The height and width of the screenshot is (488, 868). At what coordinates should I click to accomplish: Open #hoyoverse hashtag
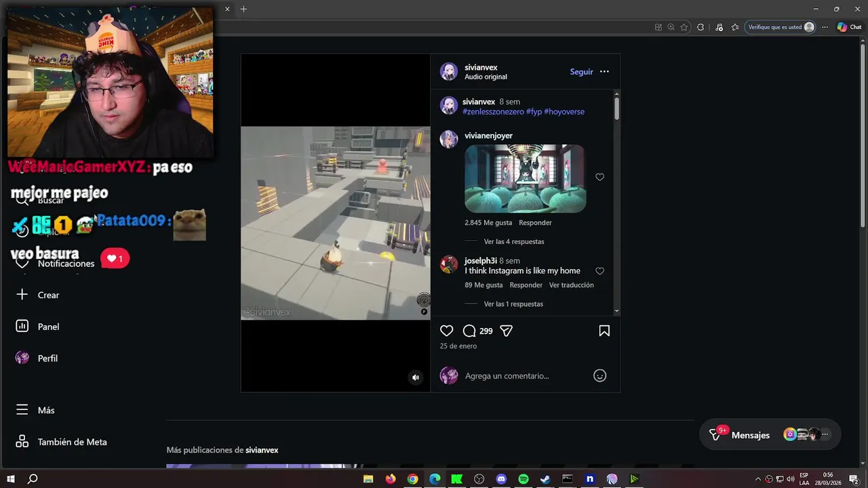point(564,112)
